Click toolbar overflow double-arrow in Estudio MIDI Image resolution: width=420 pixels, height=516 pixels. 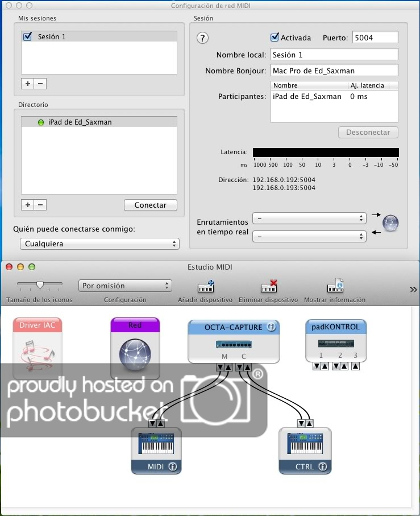tap(413, 290)
